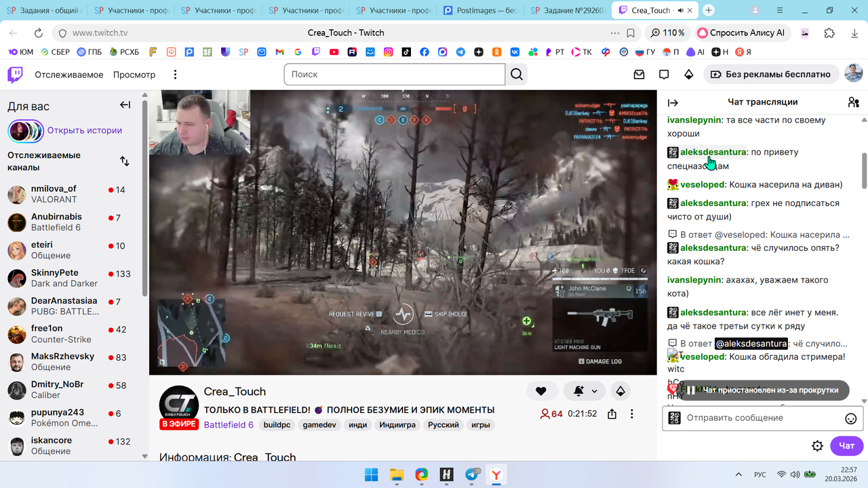Select the Индиигра tag
The image size is (868, 488).
click(397, 425)
